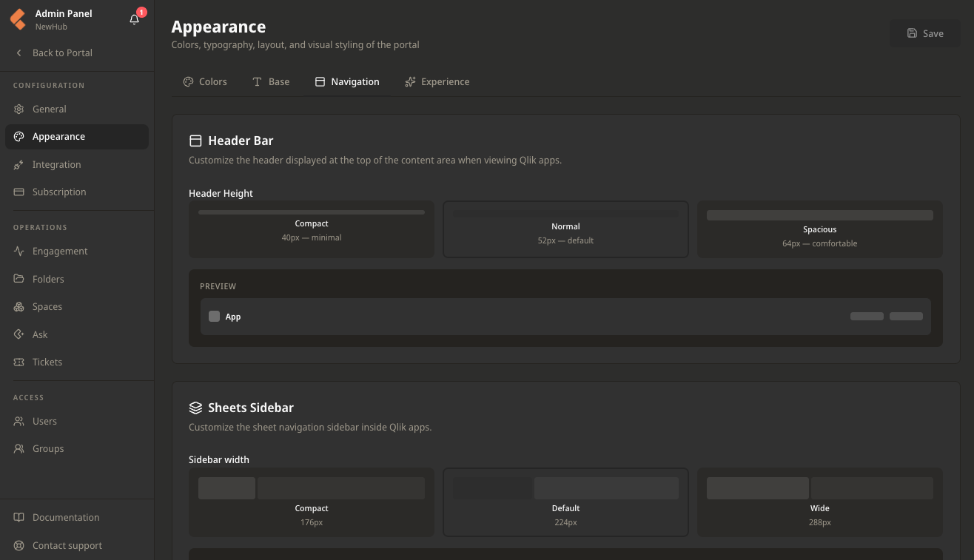Switch to the Navigation tab
Image resolution: width=974 pixels, height=560 pixels.
tap(347, 82)
